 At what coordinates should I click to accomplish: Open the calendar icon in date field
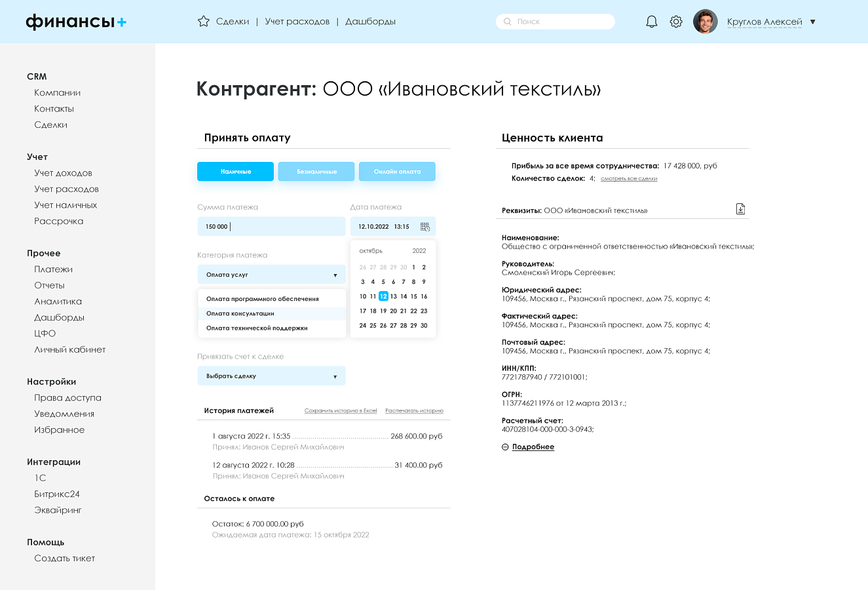pos(425,227)
